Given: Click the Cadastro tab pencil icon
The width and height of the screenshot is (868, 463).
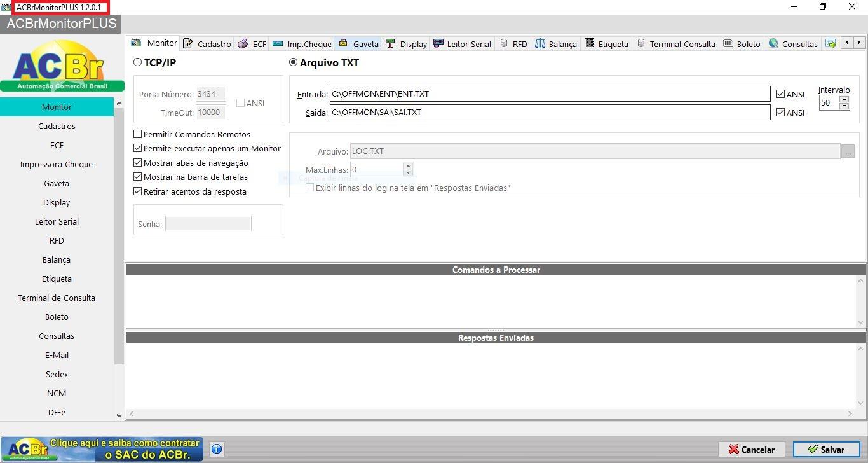Looking at the screenshot, I should [x=187, y=43].
